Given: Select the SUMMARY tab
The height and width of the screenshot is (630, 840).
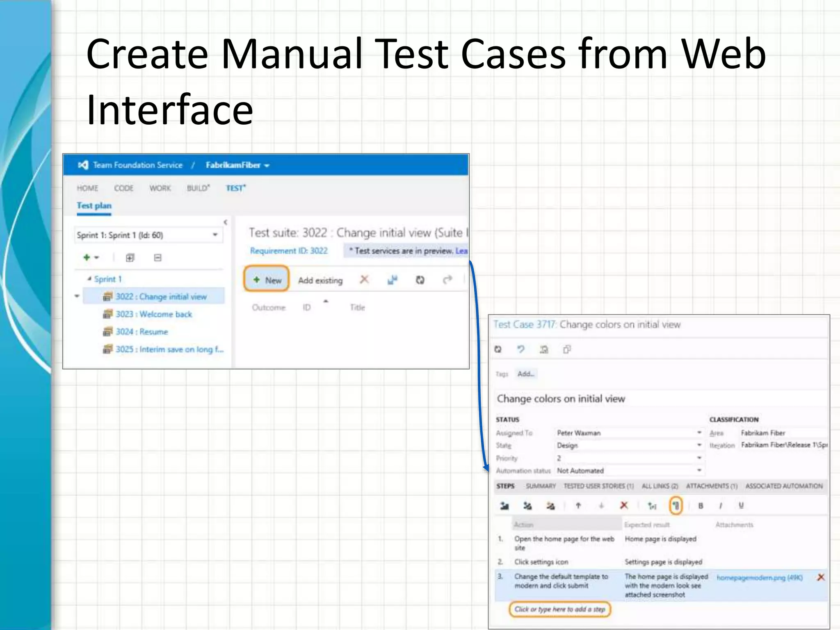Looking at the screenshot, I should 541,486.
